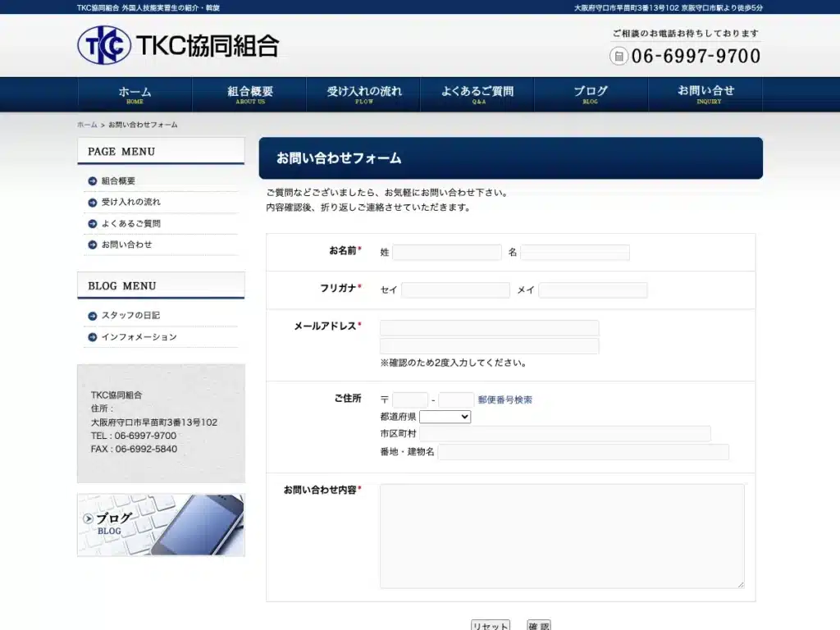Follow the ホーム breadcrumb link
This screenshot has height=630, width=840.
(87, 125)
